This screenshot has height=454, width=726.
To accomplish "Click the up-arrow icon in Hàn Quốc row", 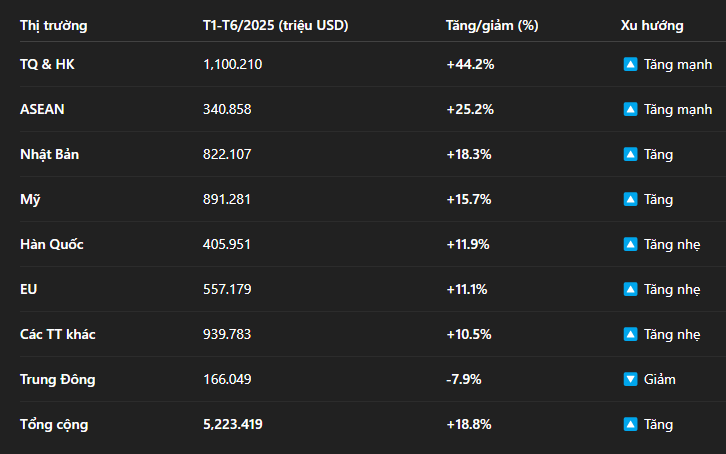I will pos(630,244).
